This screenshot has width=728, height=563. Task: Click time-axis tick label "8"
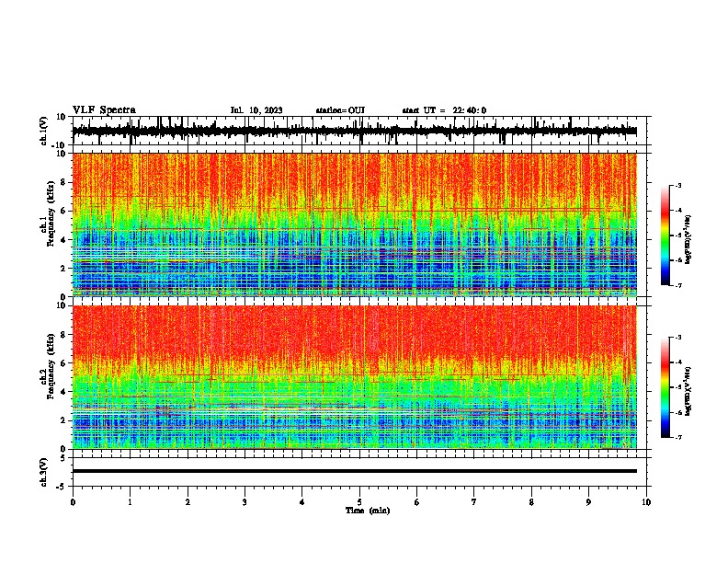(x=531, y=502)
